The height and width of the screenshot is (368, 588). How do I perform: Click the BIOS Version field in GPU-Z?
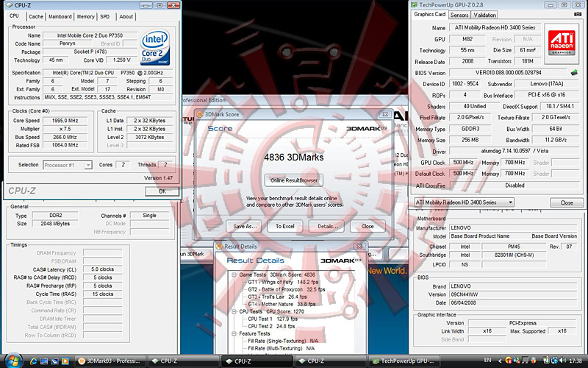509,72
